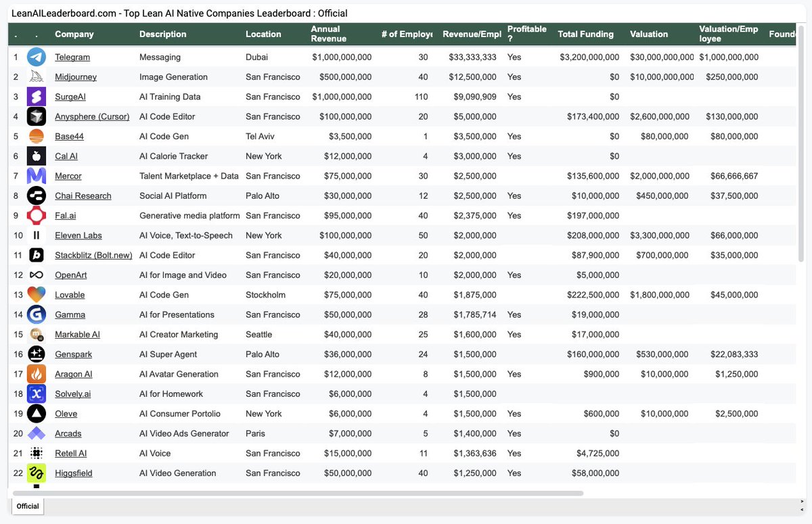Click the Genspark black logo icon
Viewport: 812px width, 524px height.
click(37, 354)
